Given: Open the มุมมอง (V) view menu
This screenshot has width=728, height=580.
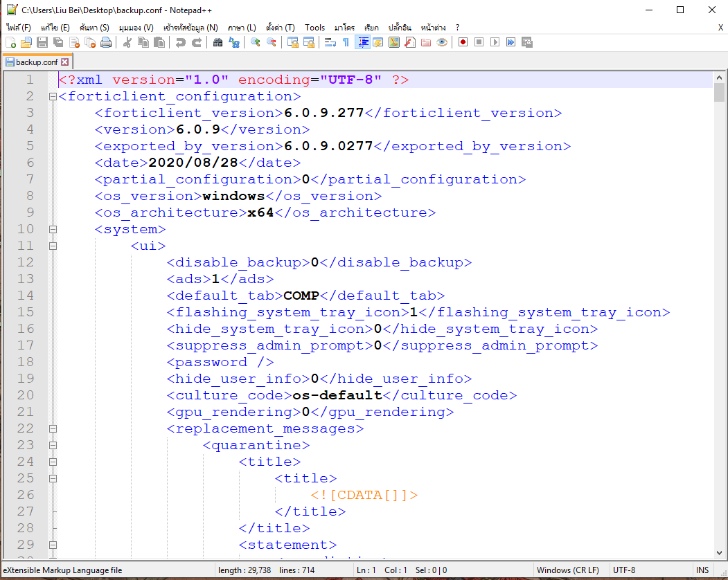Looking at the screenshot, I should (136, 28).
